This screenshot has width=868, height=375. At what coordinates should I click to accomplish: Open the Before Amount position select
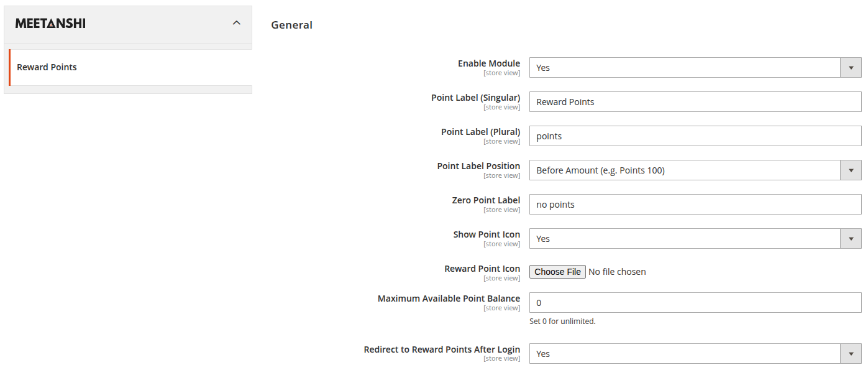point(695,170)
